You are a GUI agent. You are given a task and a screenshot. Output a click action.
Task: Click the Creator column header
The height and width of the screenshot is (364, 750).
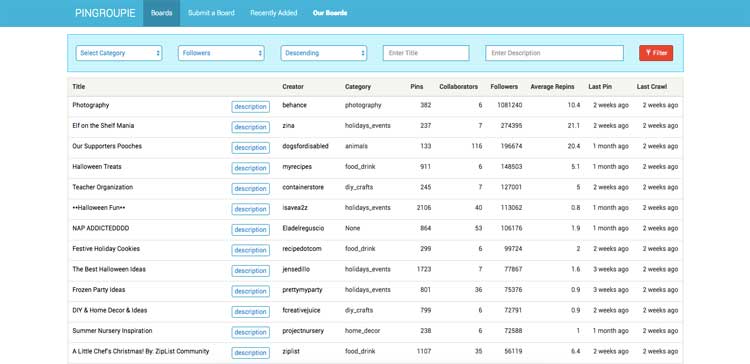pyautogui.click(x=293, y=87)
